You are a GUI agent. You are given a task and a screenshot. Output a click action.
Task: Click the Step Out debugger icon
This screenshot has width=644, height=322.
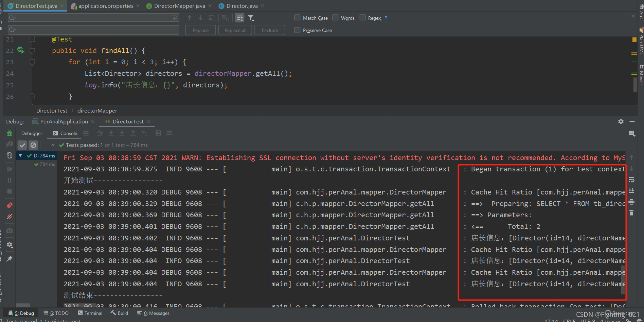coord(133,133)
